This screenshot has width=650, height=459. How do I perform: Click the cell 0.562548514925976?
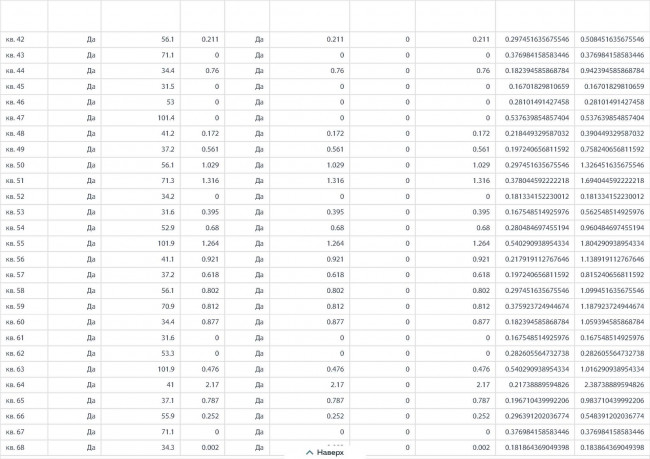tap(612, 212)
